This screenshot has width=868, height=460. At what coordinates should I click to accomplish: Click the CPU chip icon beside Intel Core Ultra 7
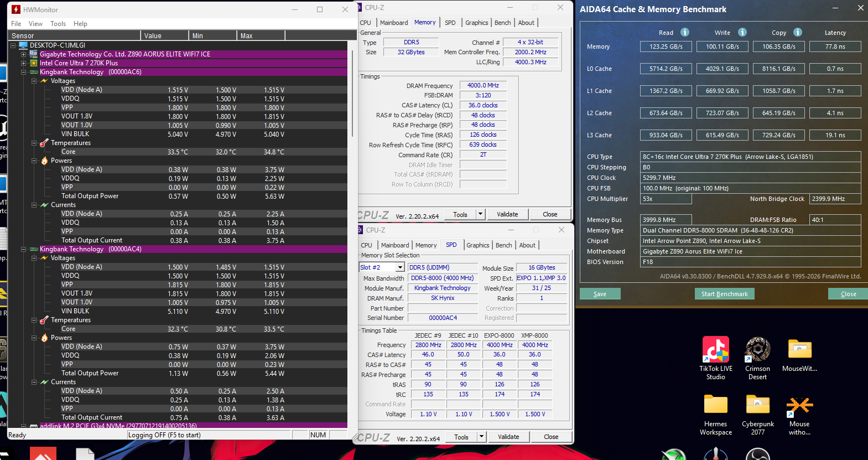[x=33, y=63]
